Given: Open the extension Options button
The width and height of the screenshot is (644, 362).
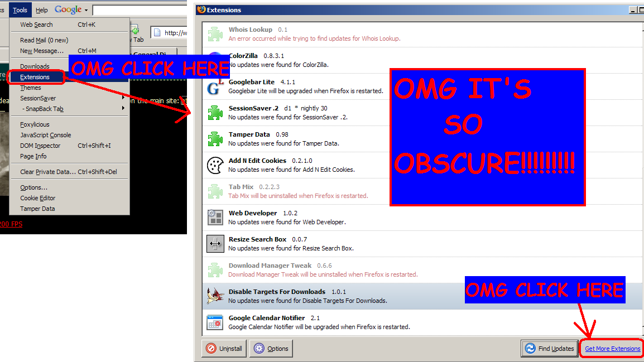Looking at the screenshot, I should (272, 349).
